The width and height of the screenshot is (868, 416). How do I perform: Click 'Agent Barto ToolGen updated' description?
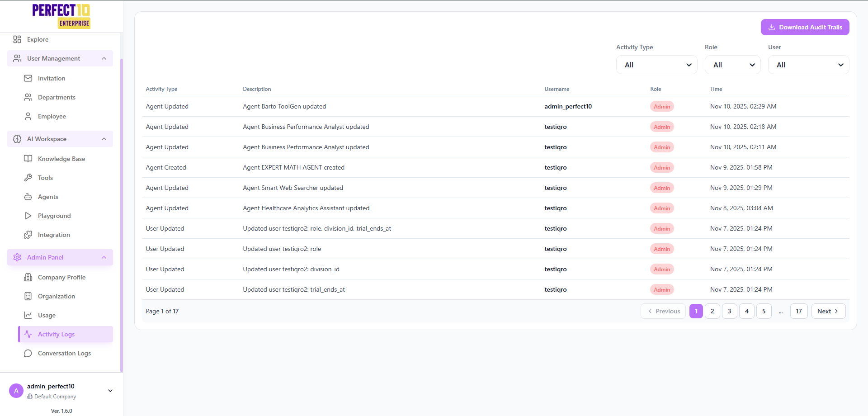tap(284, 106)
